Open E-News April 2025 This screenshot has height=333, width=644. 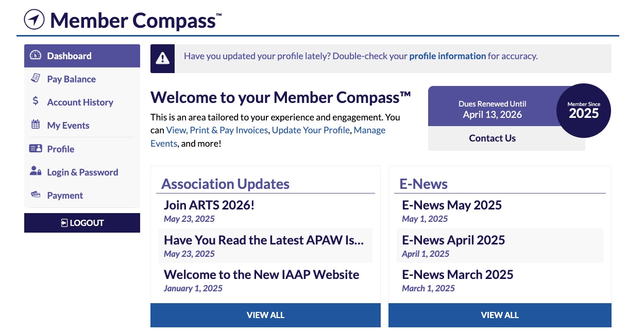point(453,240)
